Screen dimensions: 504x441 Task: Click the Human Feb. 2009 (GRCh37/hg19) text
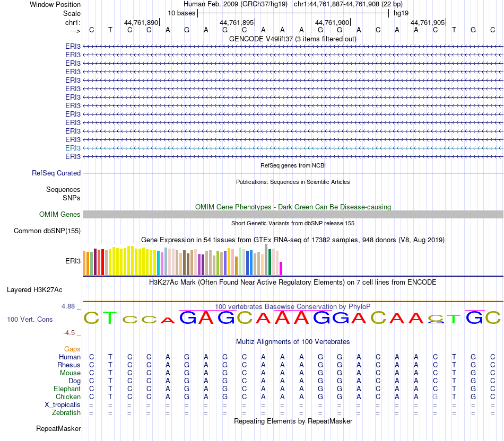click(235, 4)
